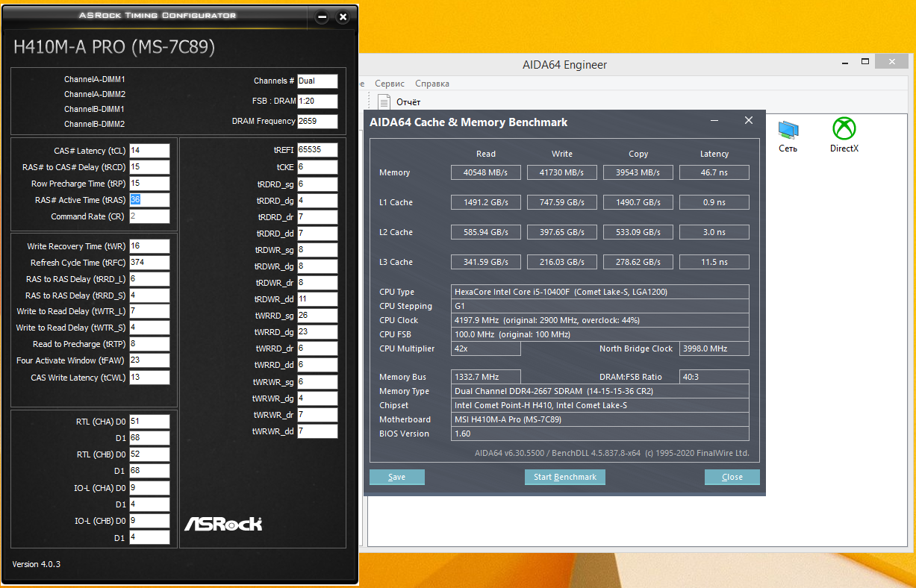Minimize the ASRock Timing Configurator window
916x588 pixels.
322,16
